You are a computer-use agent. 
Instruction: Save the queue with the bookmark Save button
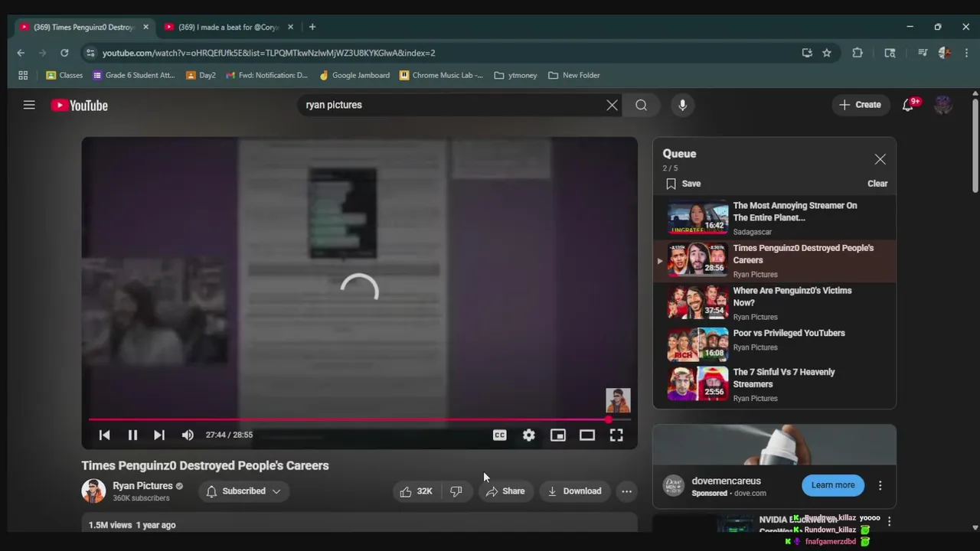(x=683, y=184)
